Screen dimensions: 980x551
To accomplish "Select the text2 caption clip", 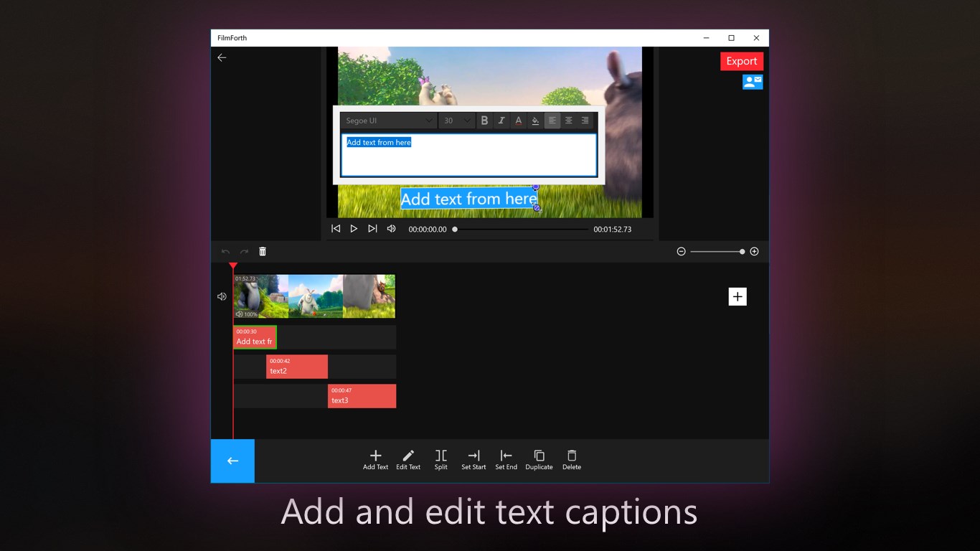I will click(297, 367).
